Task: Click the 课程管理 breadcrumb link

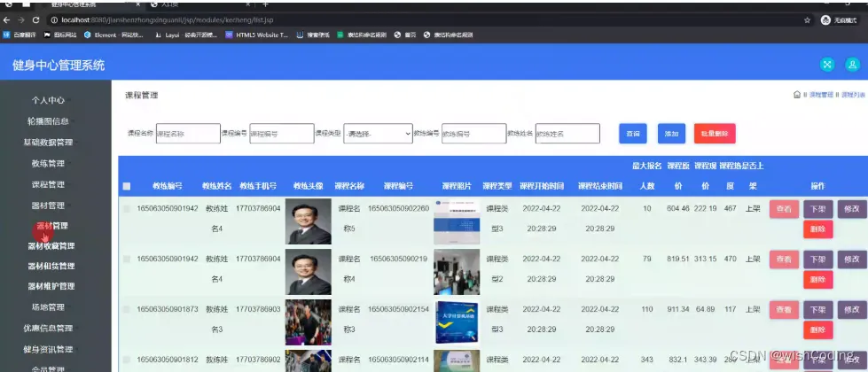Action: (821, 95)
